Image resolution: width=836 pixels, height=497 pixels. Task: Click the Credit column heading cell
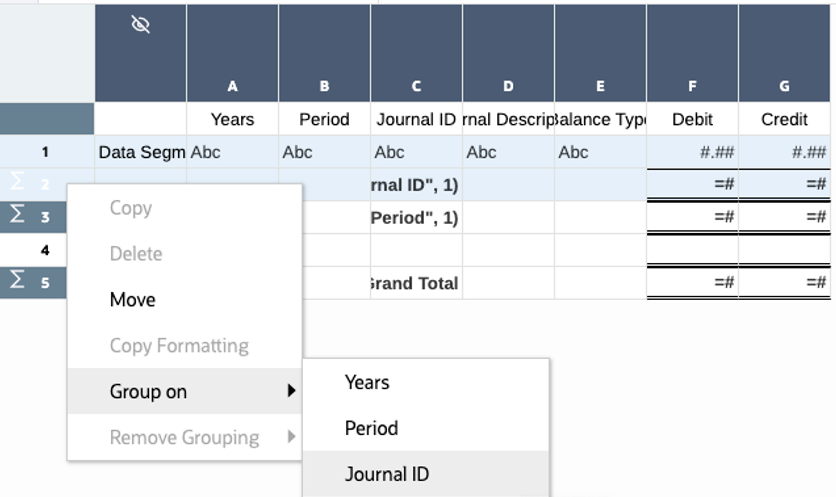tap(784, 119)
